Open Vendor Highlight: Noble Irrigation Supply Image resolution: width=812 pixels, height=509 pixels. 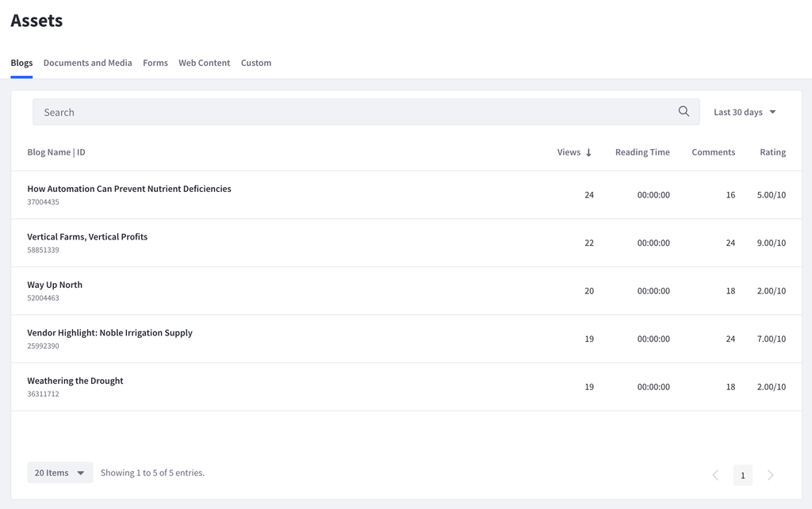pyautogui.click(x=110, y=332)
